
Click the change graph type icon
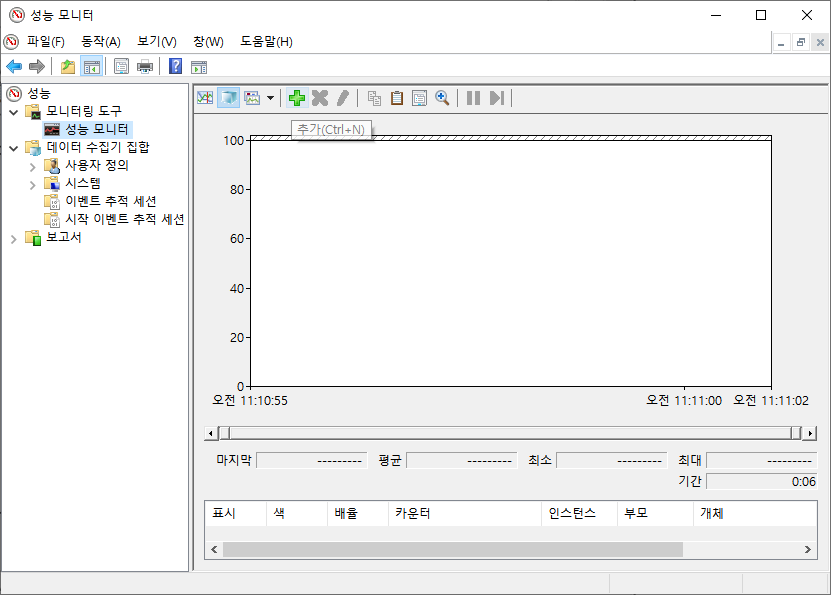click(x=252, y=98)
